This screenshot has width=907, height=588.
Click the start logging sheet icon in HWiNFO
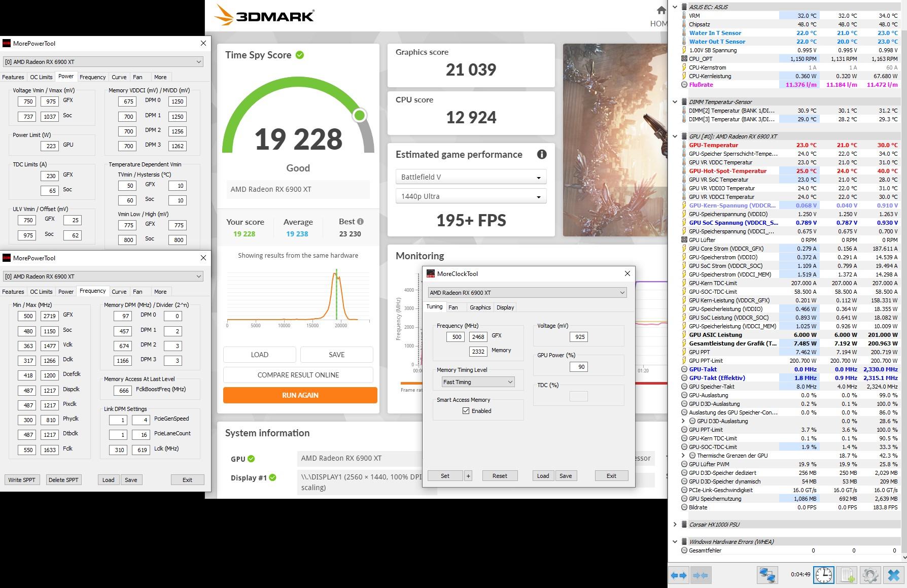(x=847, y=575)
